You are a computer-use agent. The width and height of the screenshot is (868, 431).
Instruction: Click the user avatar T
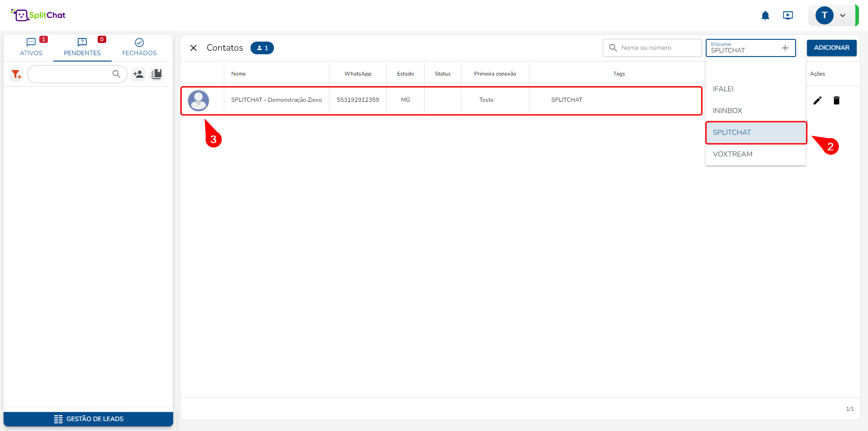click(x=824, y=15)
